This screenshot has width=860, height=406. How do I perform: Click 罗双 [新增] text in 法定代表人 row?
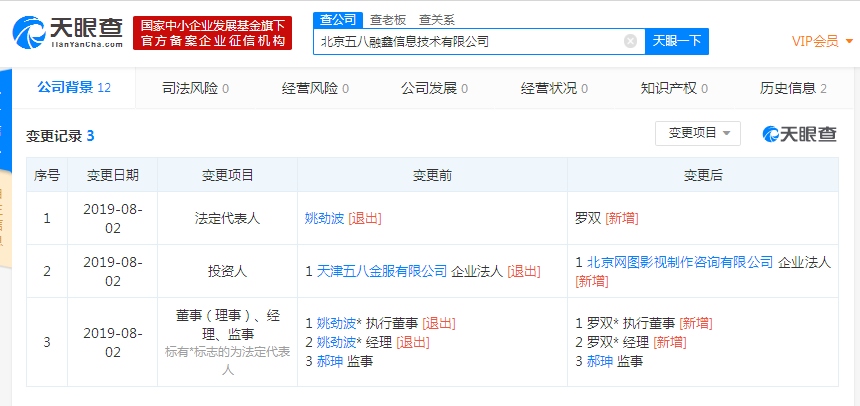607,218
